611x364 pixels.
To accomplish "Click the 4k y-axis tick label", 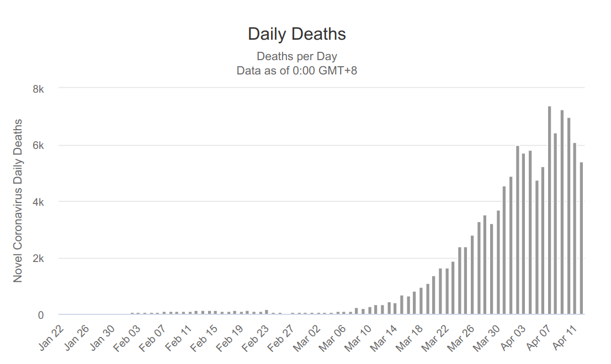I will coord(44,202).
